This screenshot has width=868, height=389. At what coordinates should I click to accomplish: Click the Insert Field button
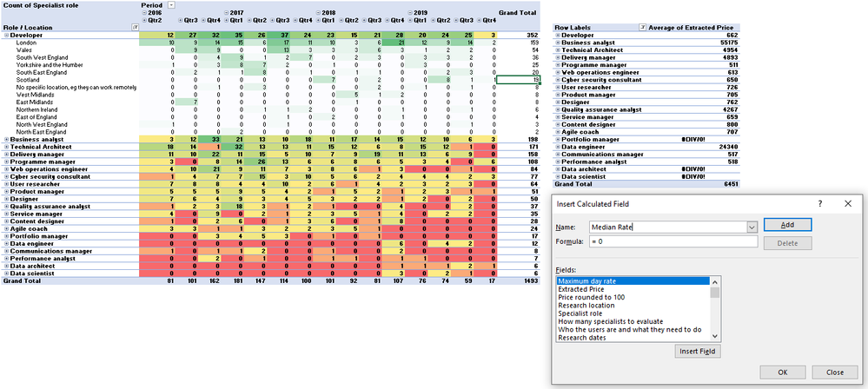point(698,352)
